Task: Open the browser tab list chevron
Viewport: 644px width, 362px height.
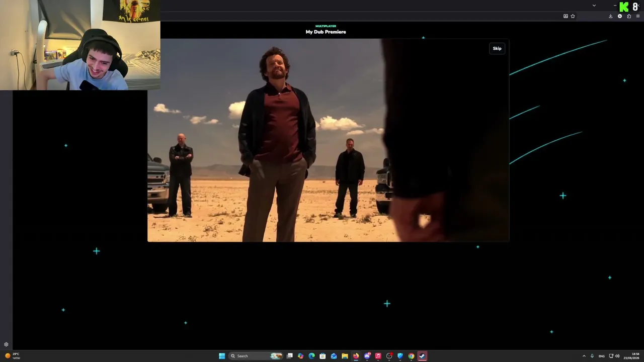Action: click(x=594, y=6)
